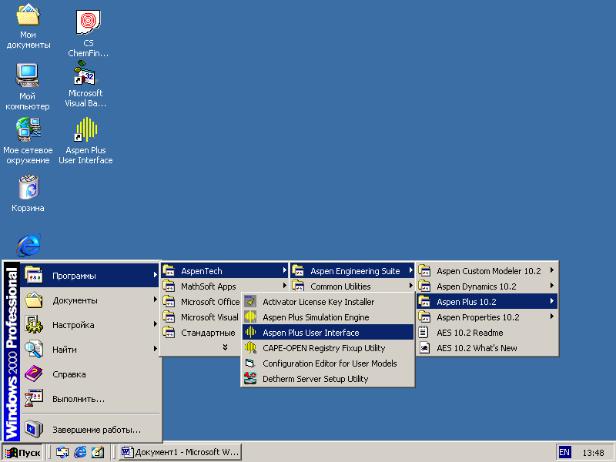Viewport: 616px width, 462px height.
Task: Open the Стандартные program group
Action: [201, 332]
